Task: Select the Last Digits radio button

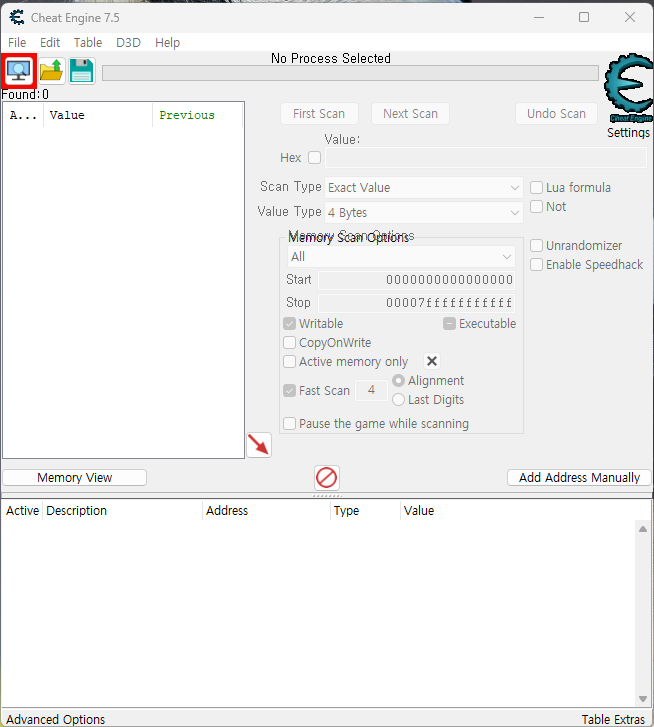Action: [x=398, y=400]
